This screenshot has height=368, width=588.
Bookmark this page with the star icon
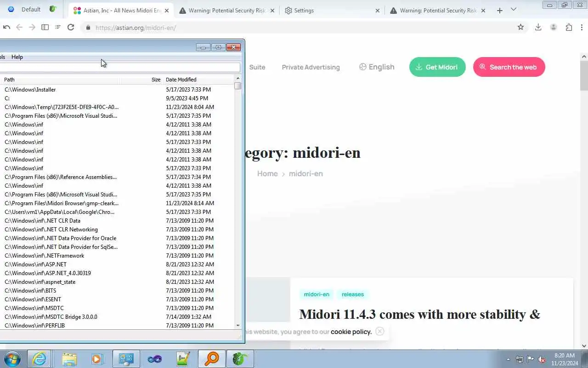(520, 28)
